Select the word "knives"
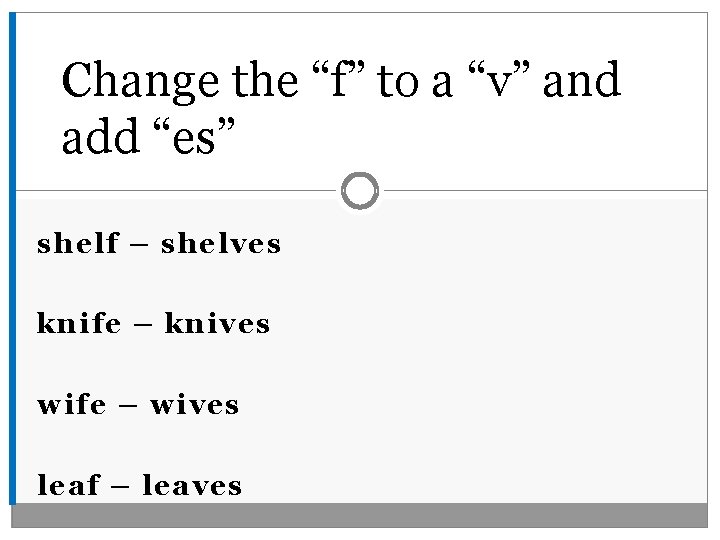This screenshot has width=720, height=540. coord(217,323)
